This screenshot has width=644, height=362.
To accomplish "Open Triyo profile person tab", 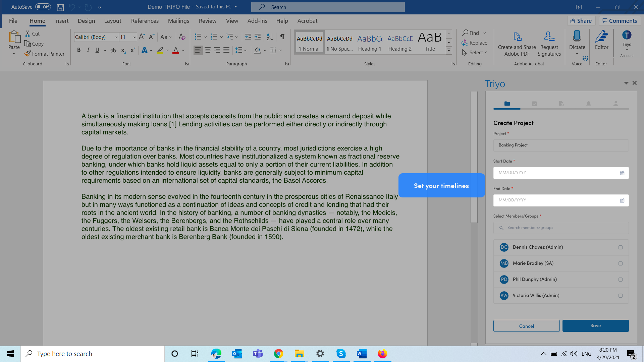I will pyautogui.click(x=616, y=104).
